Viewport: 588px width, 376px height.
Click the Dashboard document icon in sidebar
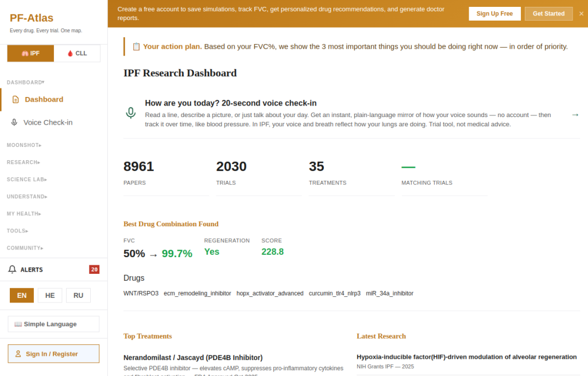[16, 99]
